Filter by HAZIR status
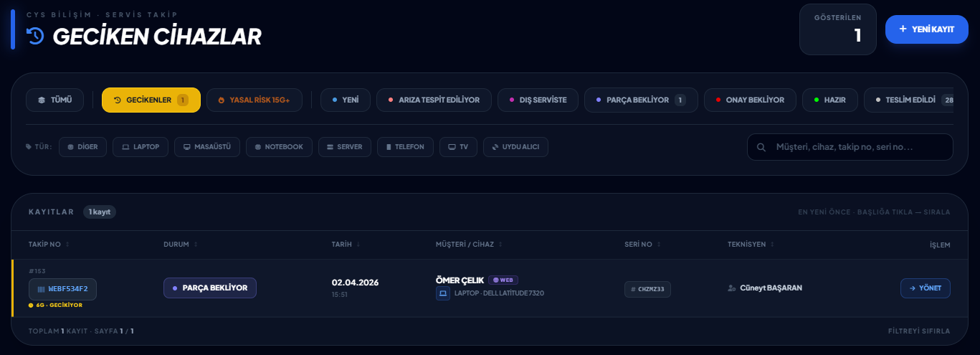This screenshot has height=355, width=980. pos(829,100)
